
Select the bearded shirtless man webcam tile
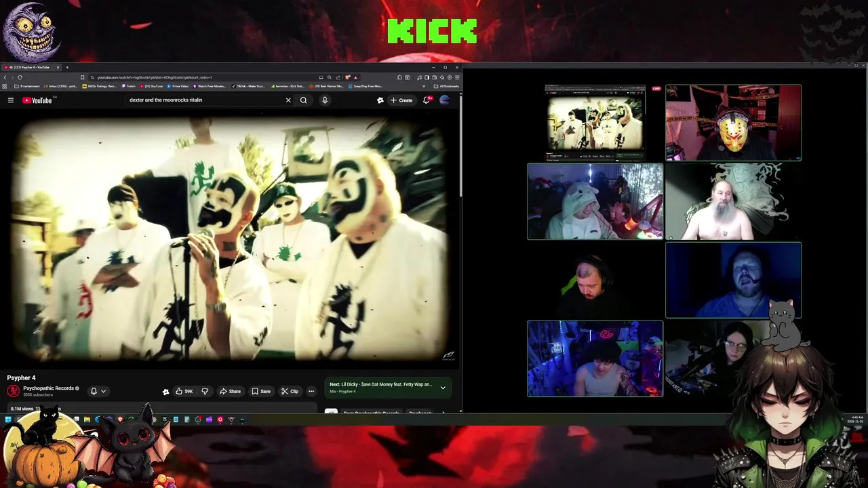(x=733, y=201)
